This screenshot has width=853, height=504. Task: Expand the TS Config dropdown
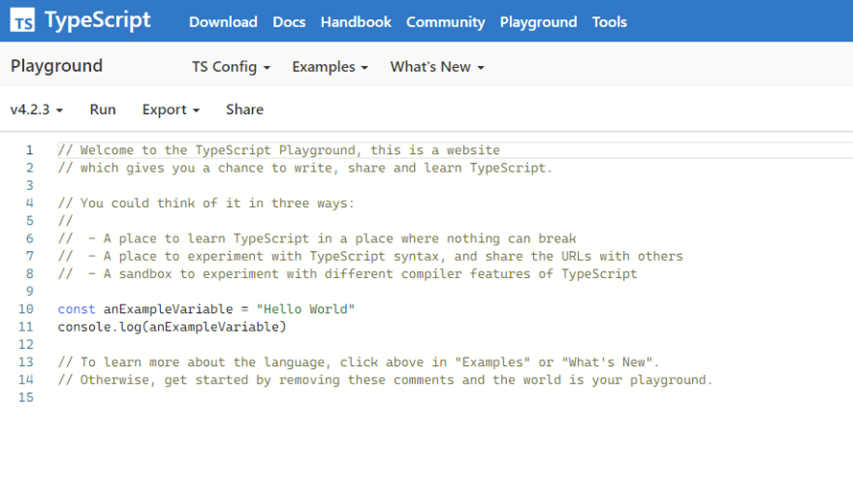click(232, 66)
